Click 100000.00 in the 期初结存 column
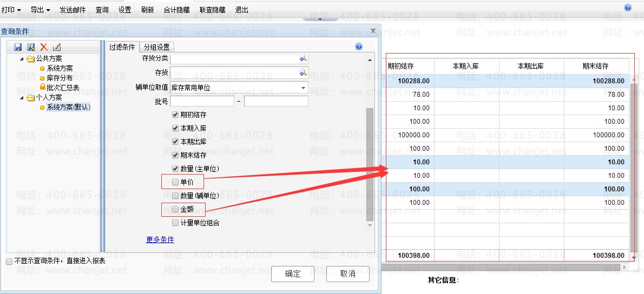The height and width of the screenshot is (294, 644). (415, 135)
